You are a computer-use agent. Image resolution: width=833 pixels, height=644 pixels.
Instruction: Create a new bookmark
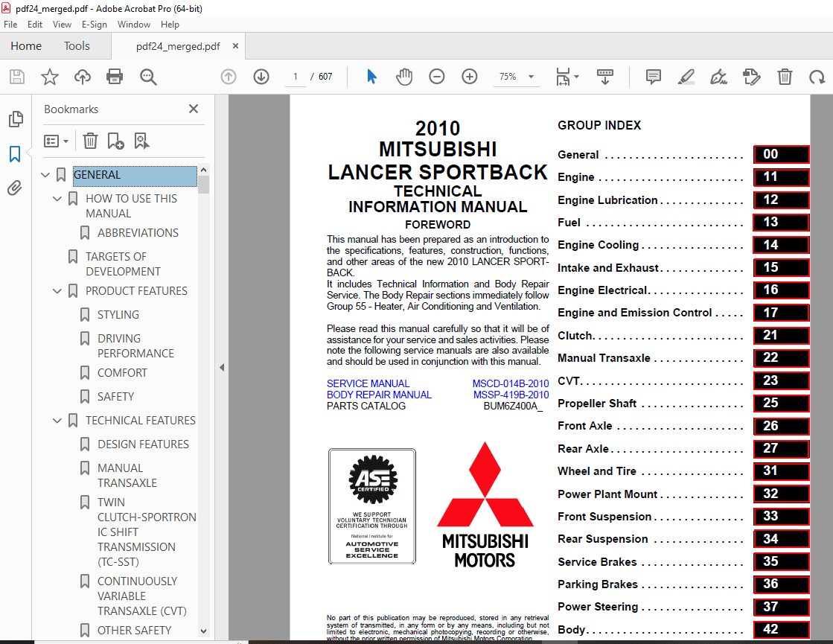click(x=116, y=141)
